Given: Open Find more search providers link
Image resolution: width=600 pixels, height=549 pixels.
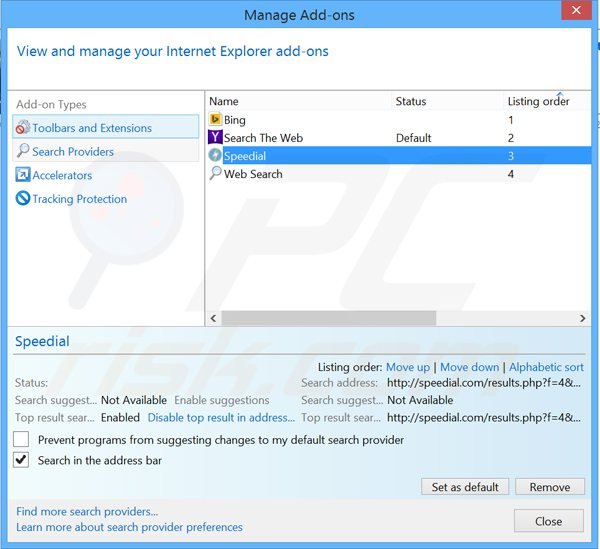Looking at the screenshot, I should [x=87, y=511].
